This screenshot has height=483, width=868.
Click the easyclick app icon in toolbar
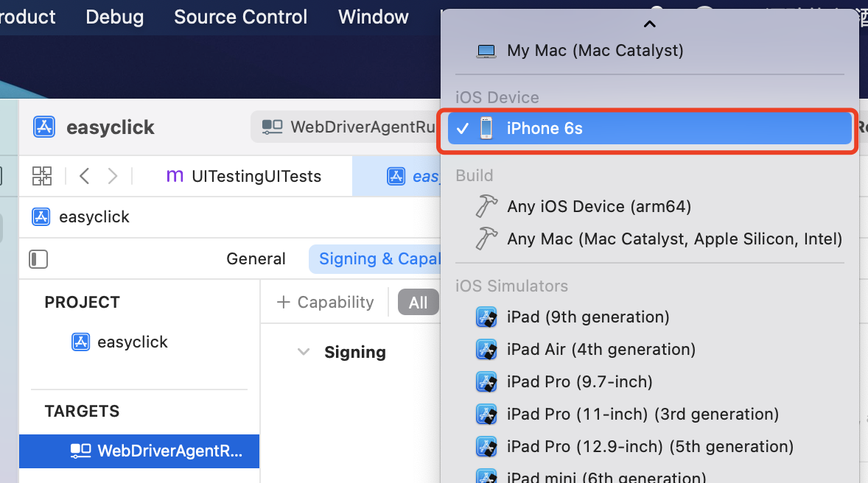pyautogui.click(x=44, y=127)
